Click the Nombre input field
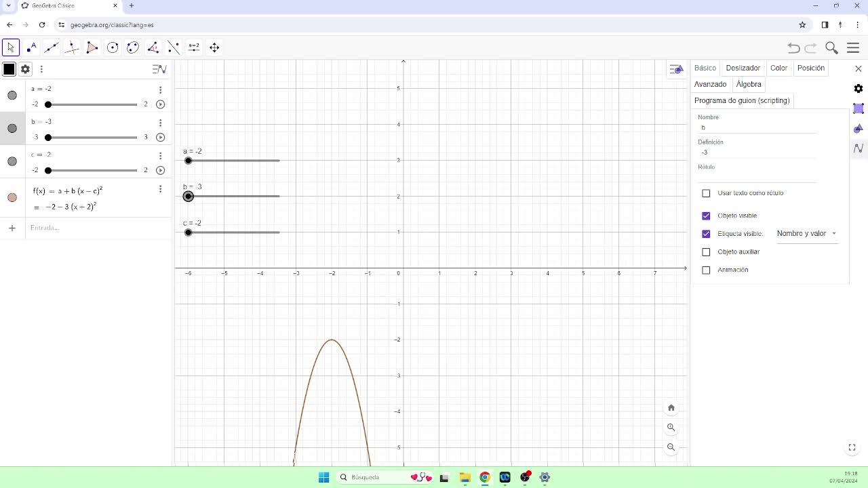 click(x=757, y=127)
